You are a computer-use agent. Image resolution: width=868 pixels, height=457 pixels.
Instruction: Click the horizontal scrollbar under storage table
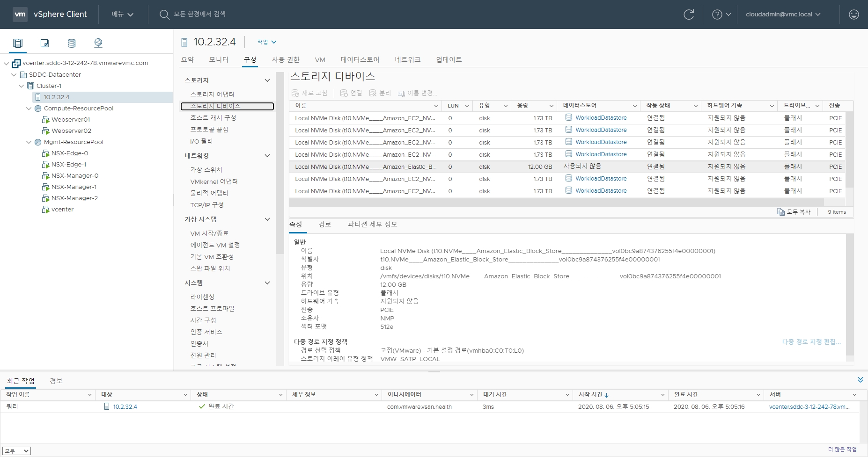coord(556,203)
